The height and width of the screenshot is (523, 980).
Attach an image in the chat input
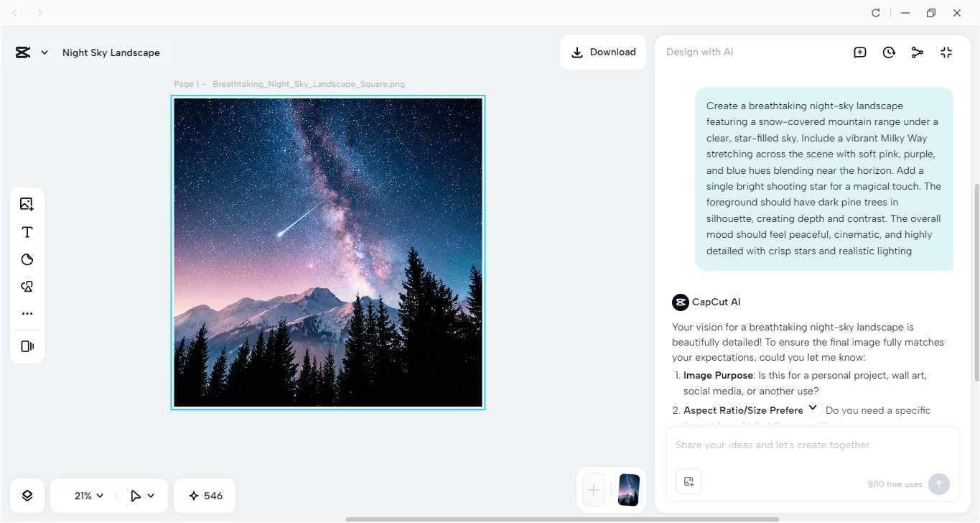688,481
